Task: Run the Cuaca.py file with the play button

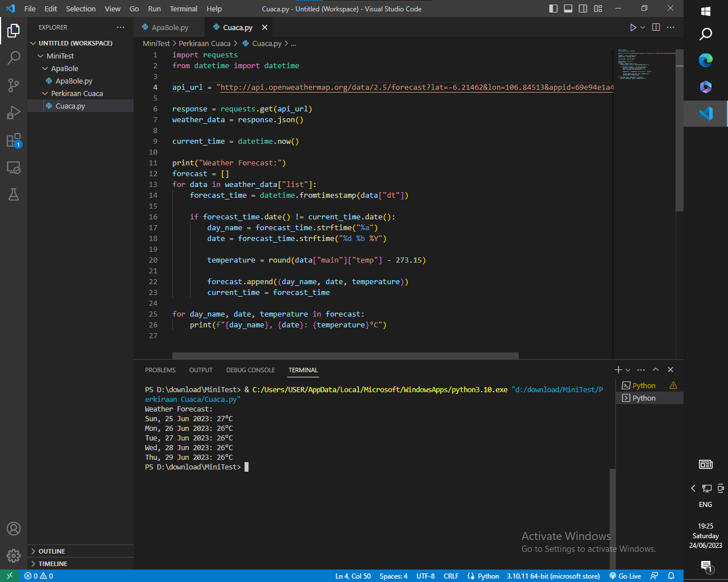Action: (x=632, y=27)
